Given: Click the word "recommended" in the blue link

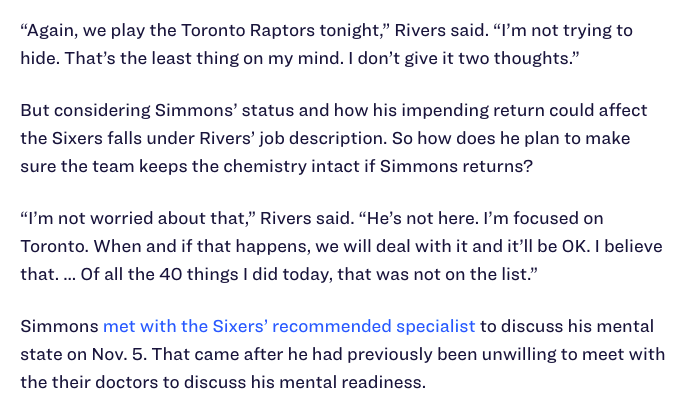Looking at the screenshot, I should (332, 326).
